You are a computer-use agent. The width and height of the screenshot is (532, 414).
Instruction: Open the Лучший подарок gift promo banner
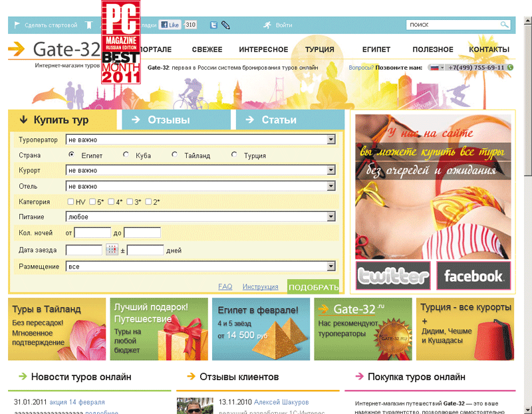coord(159,329)
